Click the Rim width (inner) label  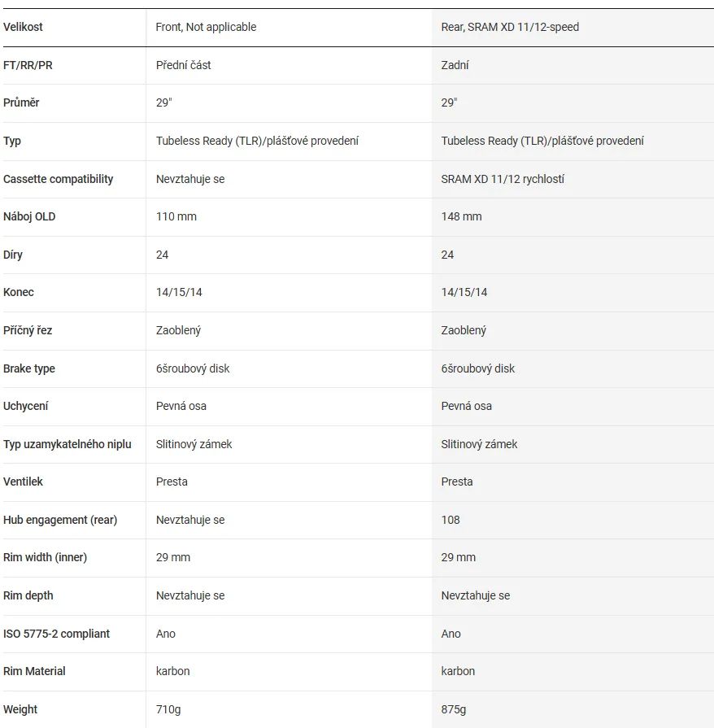(x=45, y=558)
